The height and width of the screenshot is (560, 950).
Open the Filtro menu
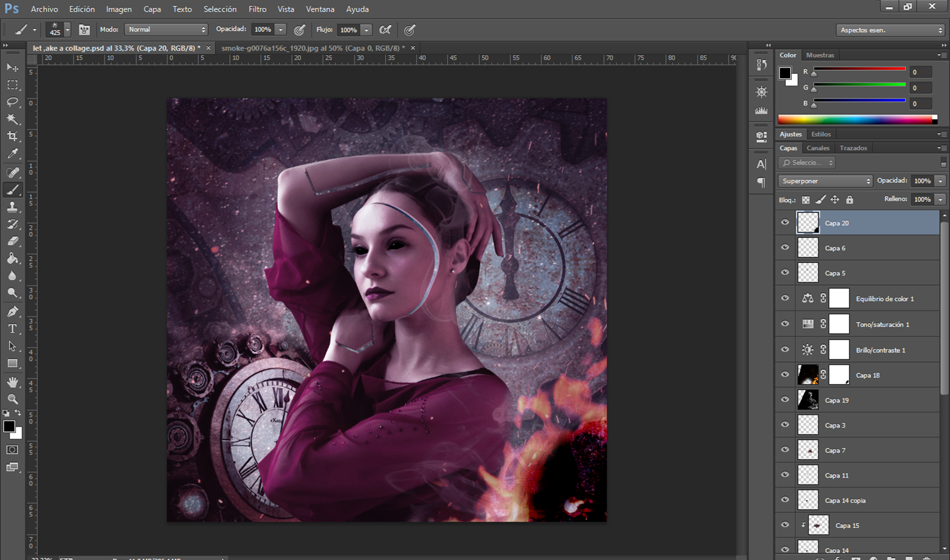click(x=258, y=9)
